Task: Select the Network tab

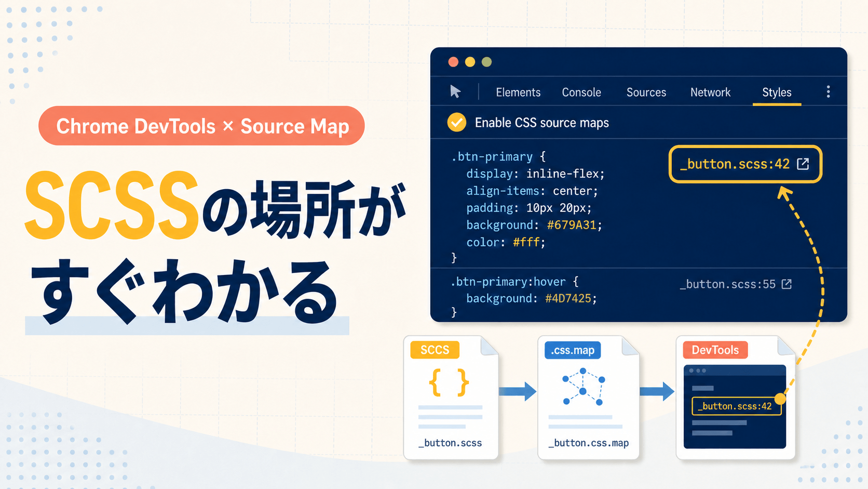Action: [x=710, y=92]
